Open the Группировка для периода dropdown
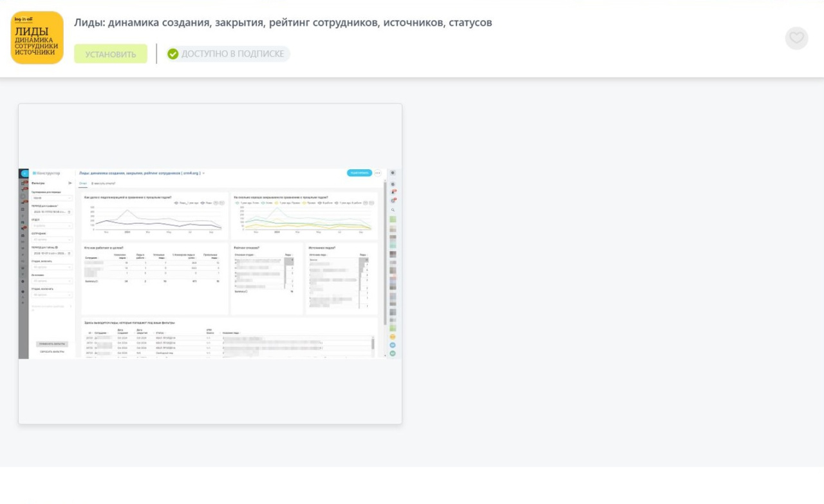This screenshot has width=824, height=504. (x=51, y=198)
